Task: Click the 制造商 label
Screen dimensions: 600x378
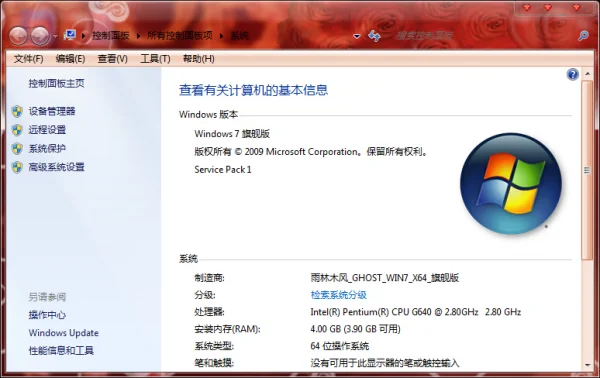Action: (209, 278)
